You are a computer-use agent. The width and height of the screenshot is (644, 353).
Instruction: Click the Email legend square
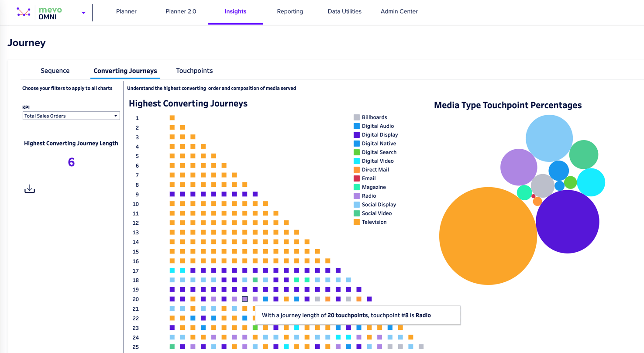[x=356, y=178]
